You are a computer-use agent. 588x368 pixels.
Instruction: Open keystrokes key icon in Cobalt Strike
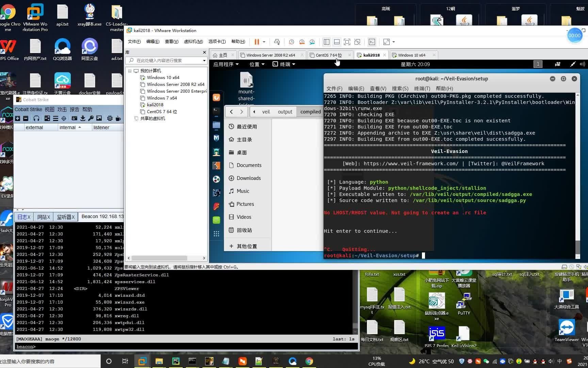91,118
